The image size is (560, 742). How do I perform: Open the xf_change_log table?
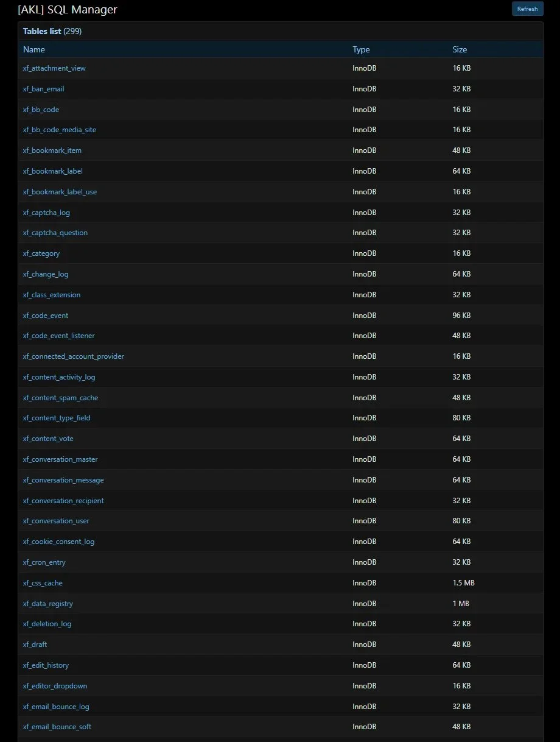click(x=46, y=274)
